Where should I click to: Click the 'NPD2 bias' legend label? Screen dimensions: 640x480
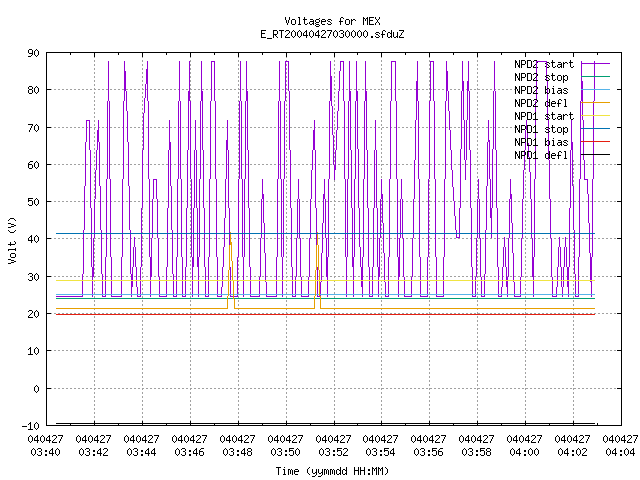[541, 90]
